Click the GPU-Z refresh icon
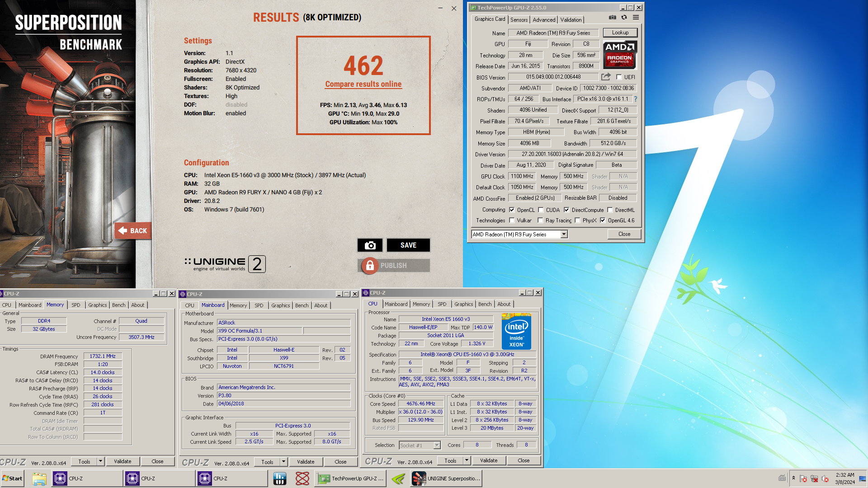Image resolution: width=868 pixels, height=488 pixels. coord(624,18)
